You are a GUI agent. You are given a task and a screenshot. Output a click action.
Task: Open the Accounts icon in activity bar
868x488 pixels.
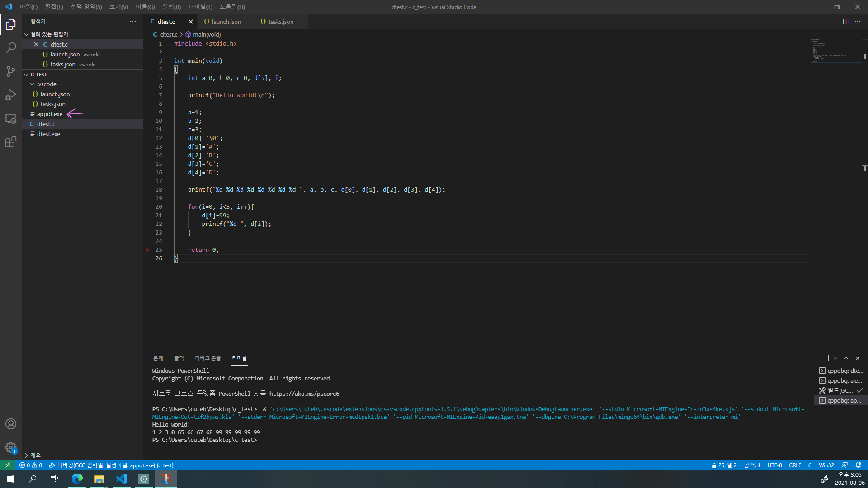[11, 424]
